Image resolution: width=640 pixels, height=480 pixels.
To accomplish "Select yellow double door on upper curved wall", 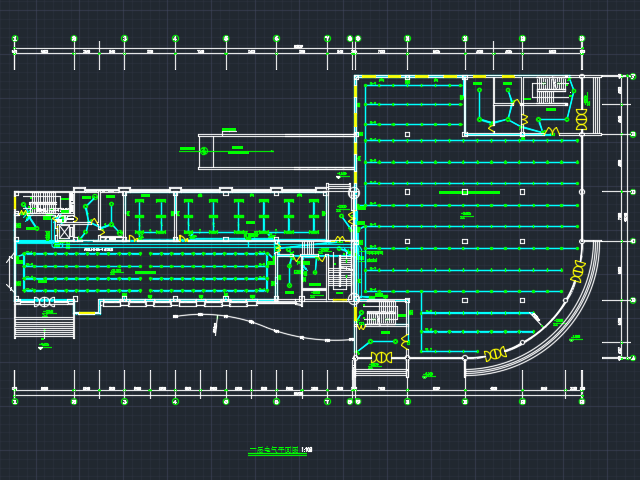I will pyautogui.click(x=578, y=271).
